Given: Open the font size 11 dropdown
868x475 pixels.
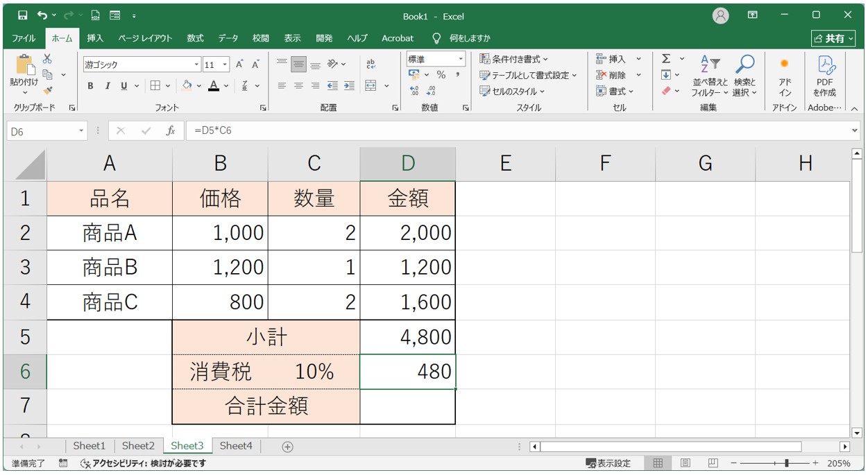Looking at the screenshot, I should tap(225, 64).
